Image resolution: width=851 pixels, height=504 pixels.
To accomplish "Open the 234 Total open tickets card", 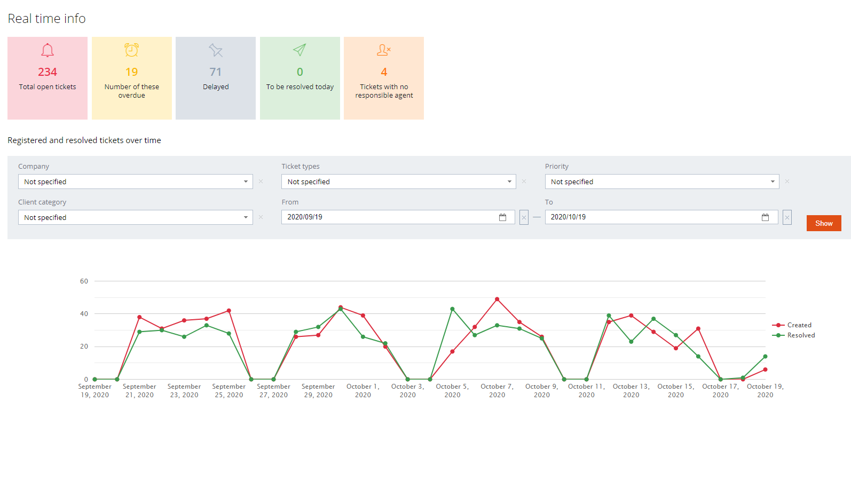I will coord(48,78).
